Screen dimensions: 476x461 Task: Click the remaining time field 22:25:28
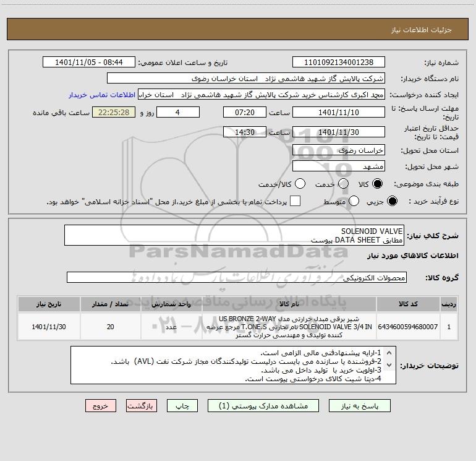(114, 113)
